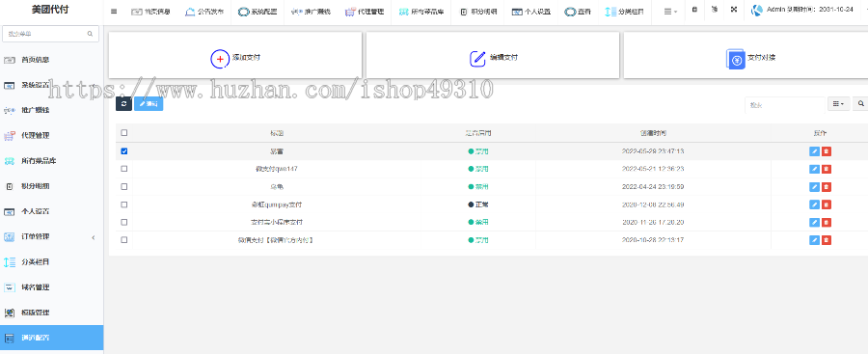The image size is (868, 354).
Task: Click the 添加支付 card with plus icon
Action: [x=235, y=55]
